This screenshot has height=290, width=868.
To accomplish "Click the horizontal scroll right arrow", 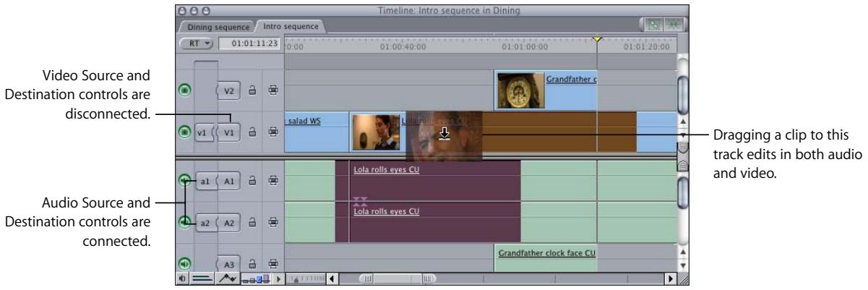I will pos(671,278).
